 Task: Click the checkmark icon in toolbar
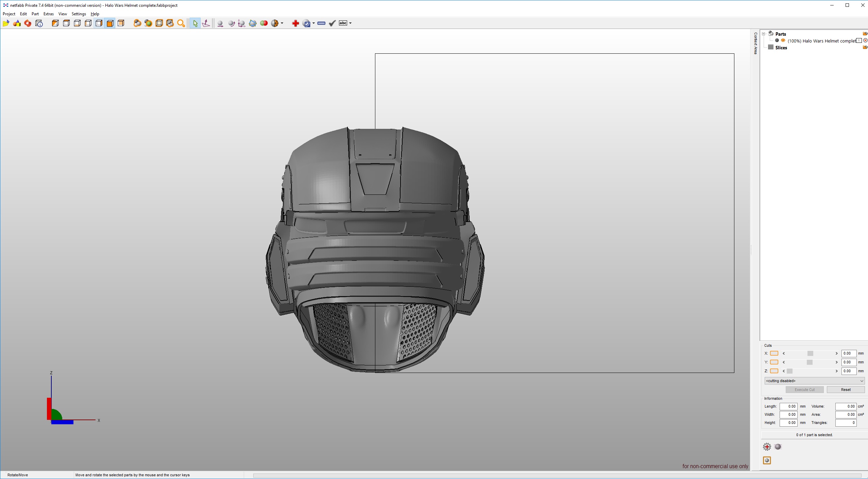click(332, 23)
